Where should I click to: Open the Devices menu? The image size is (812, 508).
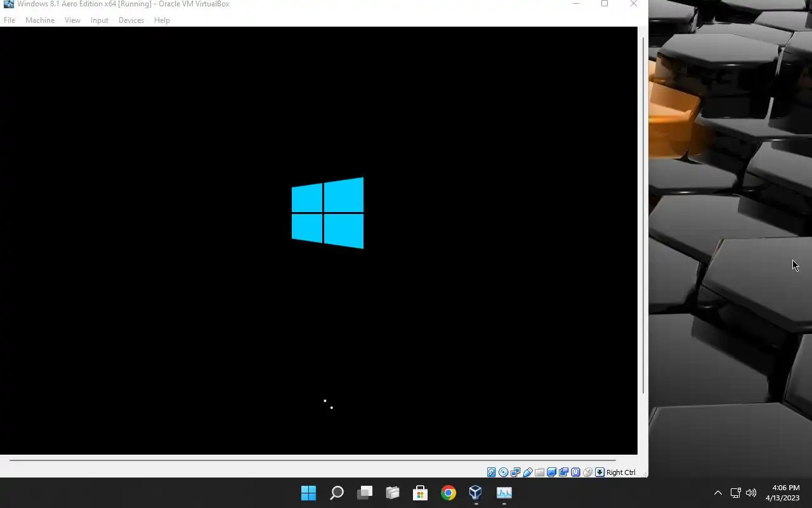coord(131,20)
